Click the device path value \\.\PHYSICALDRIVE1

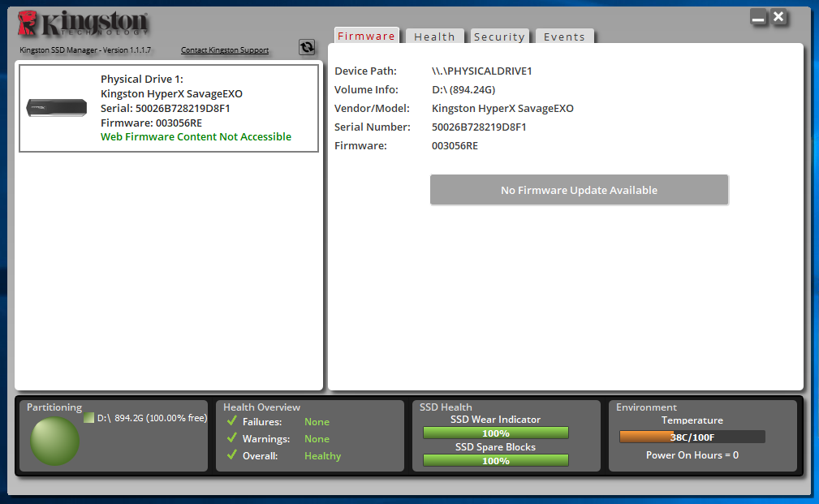481,71
